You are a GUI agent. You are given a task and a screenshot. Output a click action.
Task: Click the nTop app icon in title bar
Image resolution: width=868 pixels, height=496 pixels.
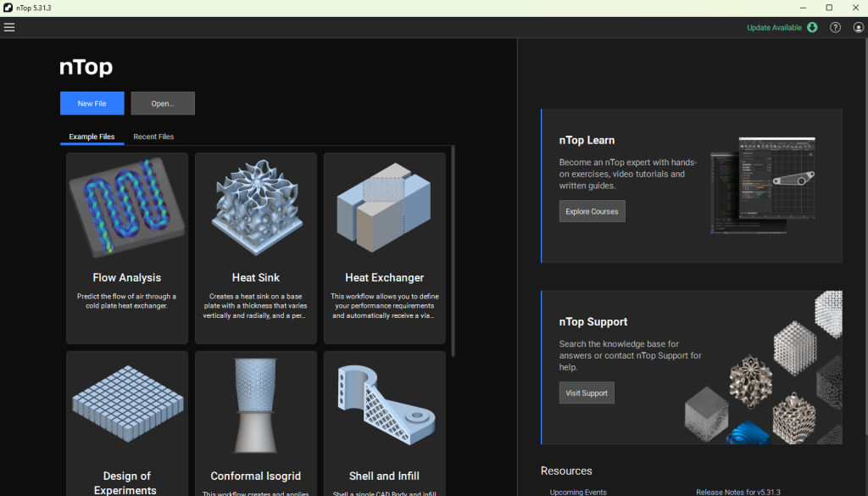pyautogui.click(x=8, y=8)
